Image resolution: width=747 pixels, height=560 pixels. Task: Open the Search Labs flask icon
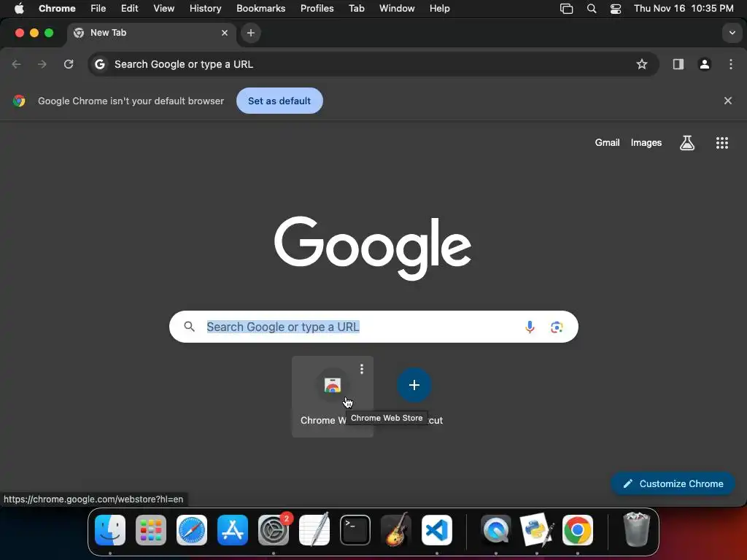(686, 143)
